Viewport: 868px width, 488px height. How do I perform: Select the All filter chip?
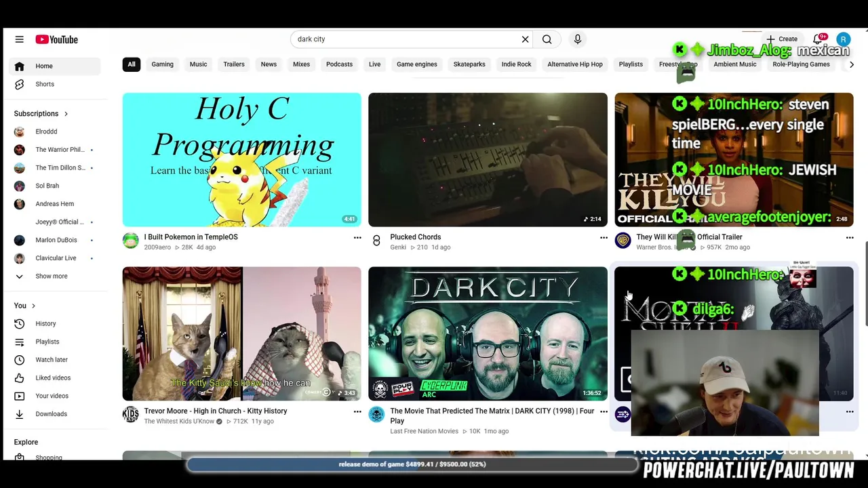(132, 64)
